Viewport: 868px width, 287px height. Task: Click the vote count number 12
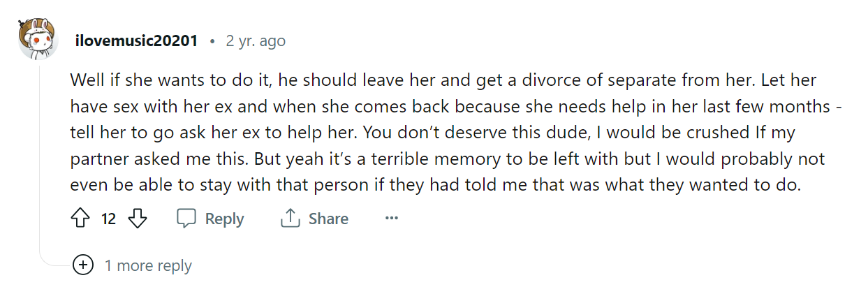tap(108, 219)
